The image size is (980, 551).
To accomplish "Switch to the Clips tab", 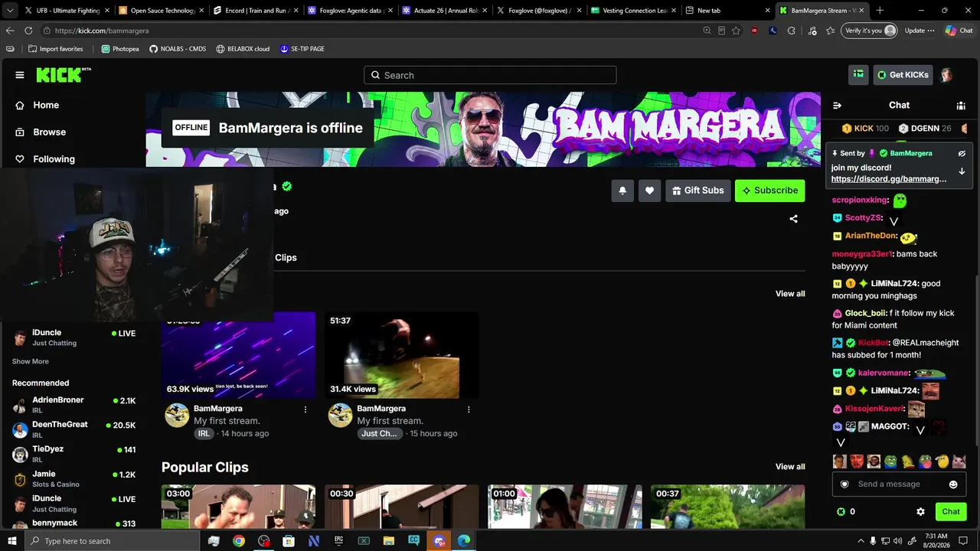I will click(x=286, y=258).
